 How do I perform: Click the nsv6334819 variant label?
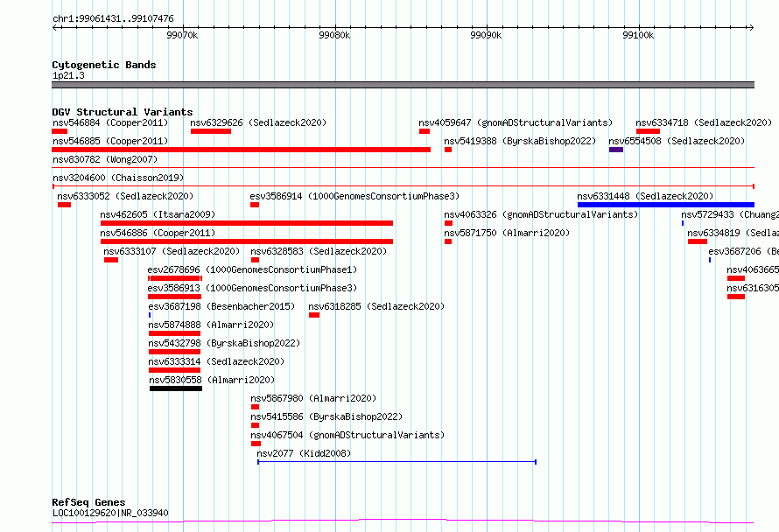click(x=733, y=233)
